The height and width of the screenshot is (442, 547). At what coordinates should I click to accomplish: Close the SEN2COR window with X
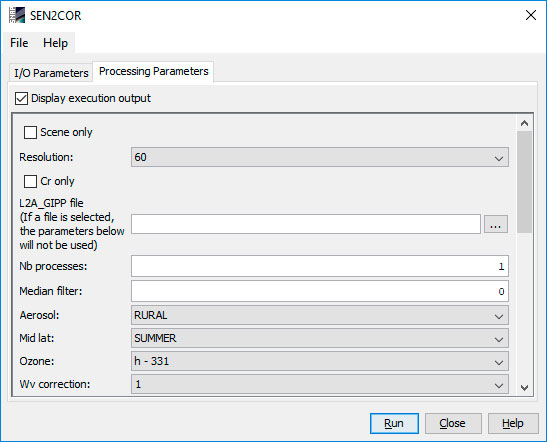(x=531, y=15)
